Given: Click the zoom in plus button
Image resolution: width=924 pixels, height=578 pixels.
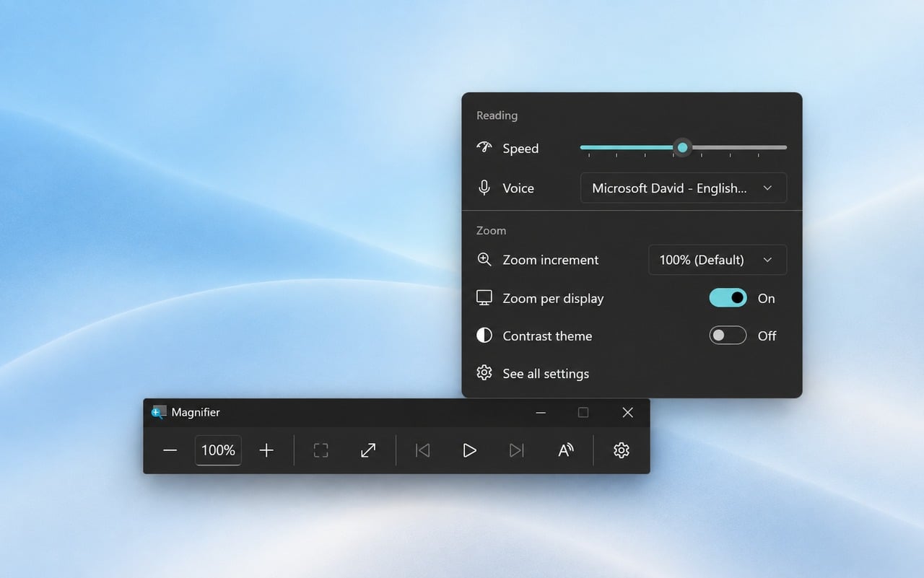Looking at the screenshot, I should click(x=266, y=450).
